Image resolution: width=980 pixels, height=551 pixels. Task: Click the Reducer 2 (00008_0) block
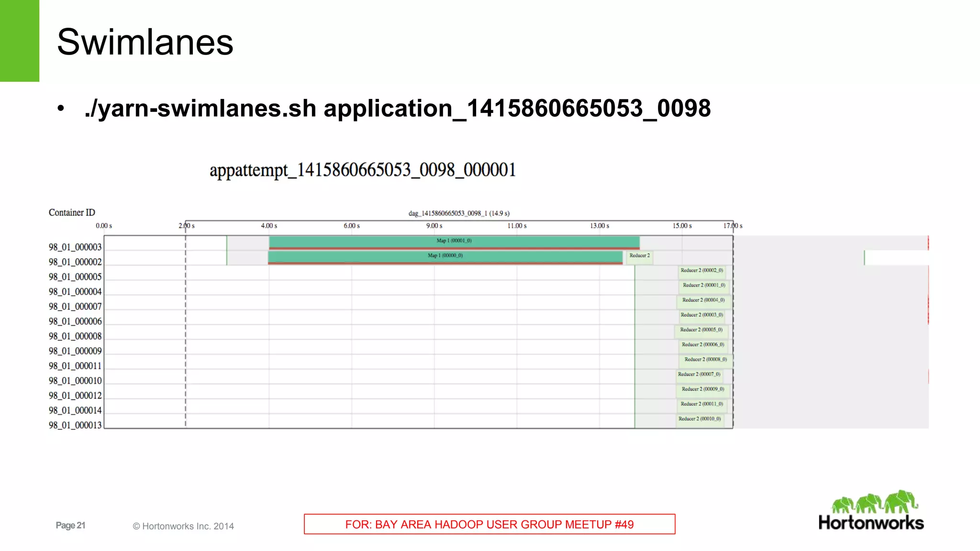pos(705,361)
